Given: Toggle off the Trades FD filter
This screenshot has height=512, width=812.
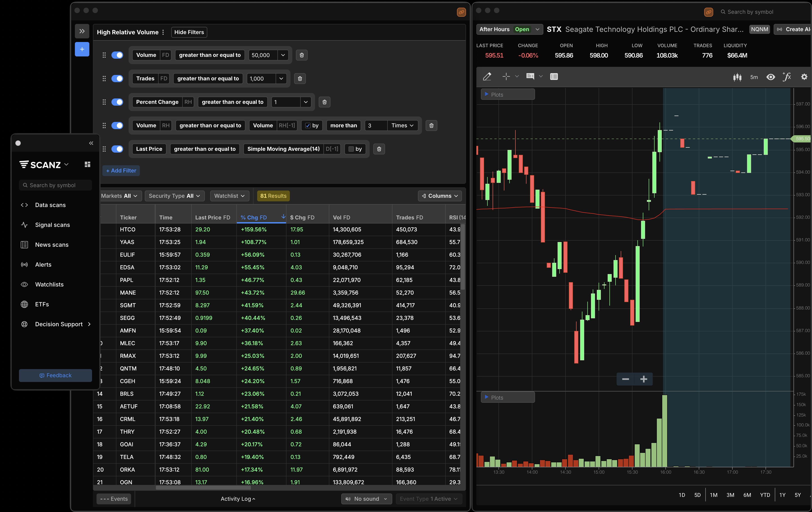Looking at the screenshot, I should pyautogui.click(x=117, y=79).
